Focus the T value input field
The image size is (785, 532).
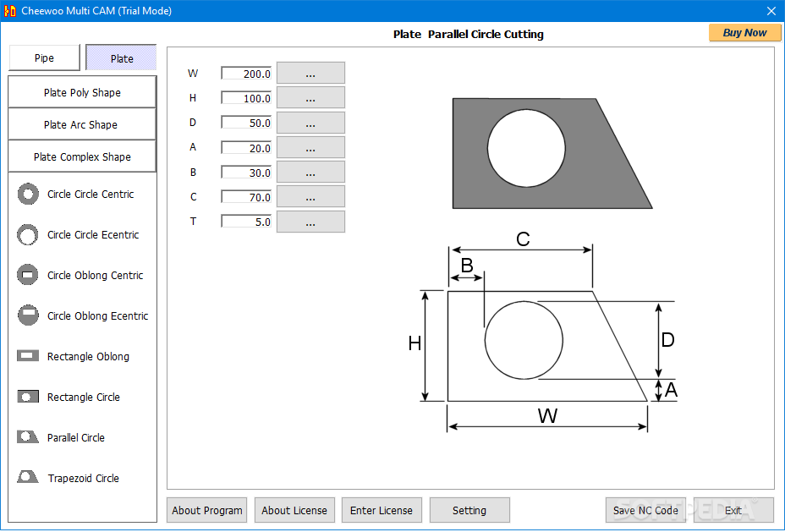tap(246, 222)
